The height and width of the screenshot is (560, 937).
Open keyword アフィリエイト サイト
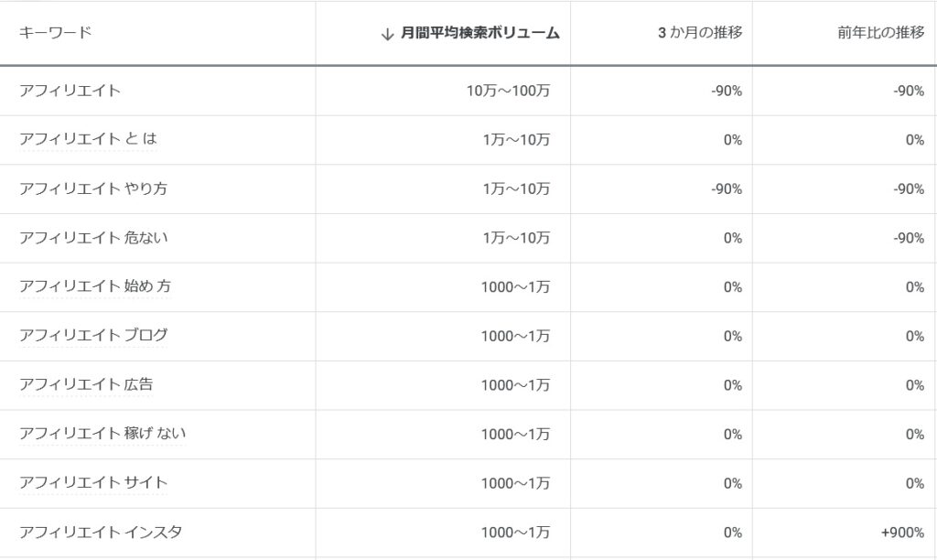click(93, 483)
